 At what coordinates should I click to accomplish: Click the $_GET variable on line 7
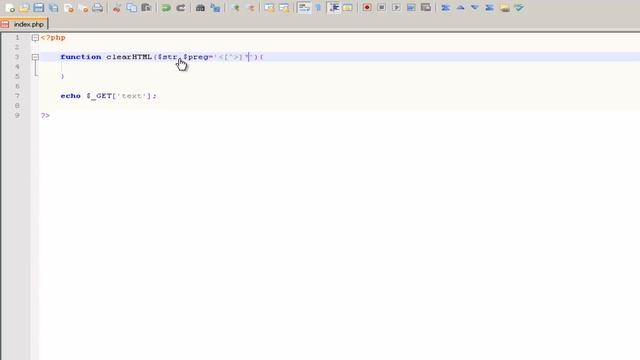pos(99,96)
